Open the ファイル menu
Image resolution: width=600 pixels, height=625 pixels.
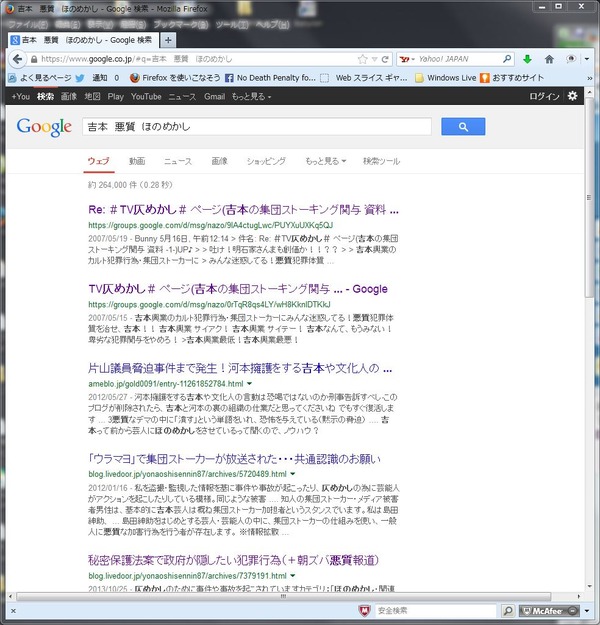28,25
